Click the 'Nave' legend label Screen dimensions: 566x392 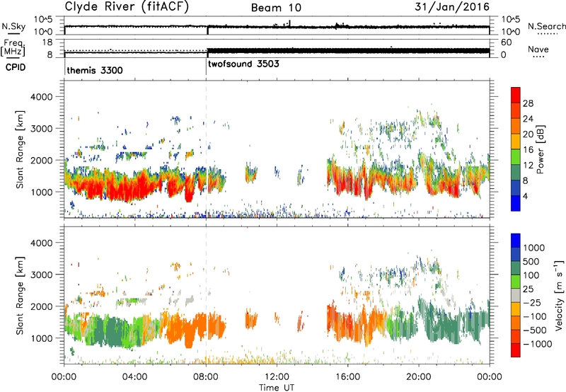(x=538, y=49)
